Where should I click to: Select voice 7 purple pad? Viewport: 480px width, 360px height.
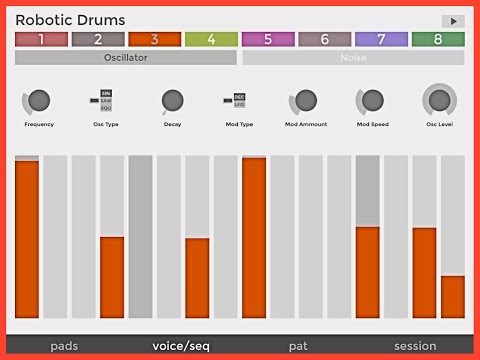coord(382,39)
